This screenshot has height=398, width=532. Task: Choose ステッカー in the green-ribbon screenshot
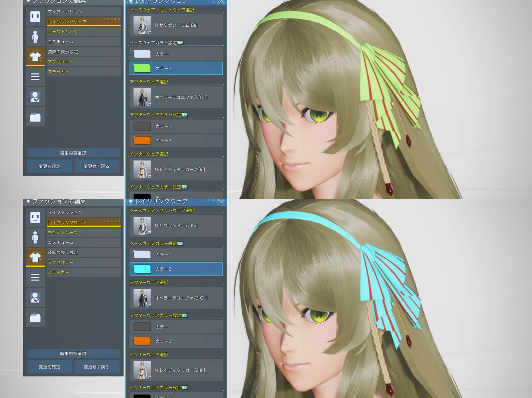[84, 72]
